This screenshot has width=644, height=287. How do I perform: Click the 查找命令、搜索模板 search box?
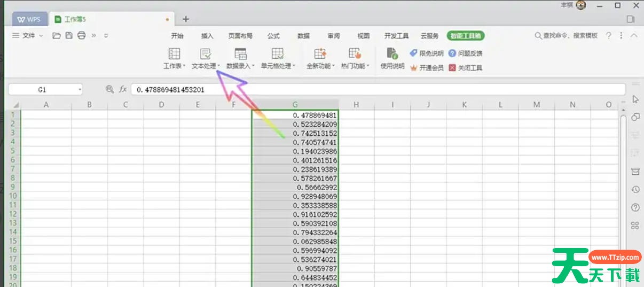[x=566, y=36]
